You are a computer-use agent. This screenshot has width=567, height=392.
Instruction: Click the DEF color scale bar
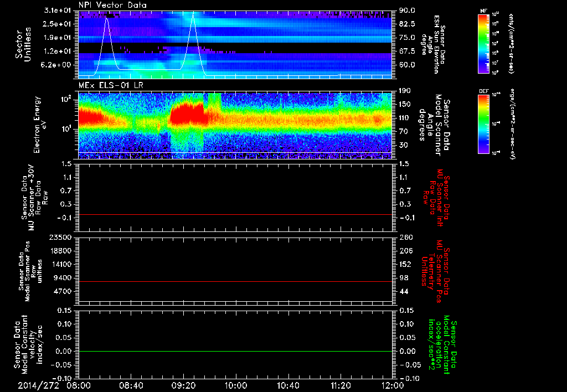(483, 123)
